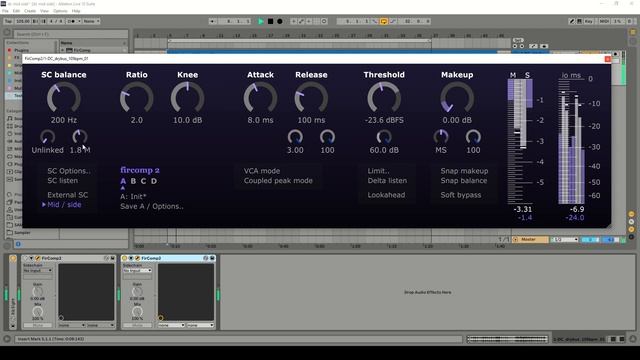640x360 pixels.
Task: Collapse the first FirComp2 device with its triangle
Action: (x=31, y=258)
